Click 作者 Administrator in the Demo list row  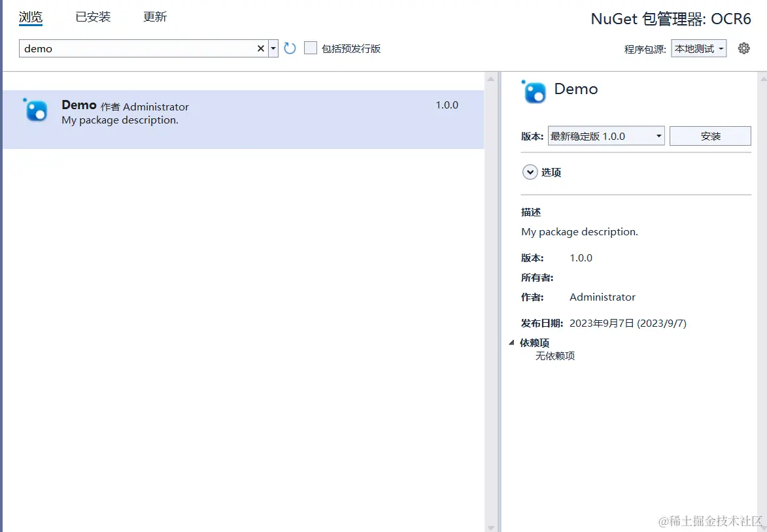click(145, 107)
